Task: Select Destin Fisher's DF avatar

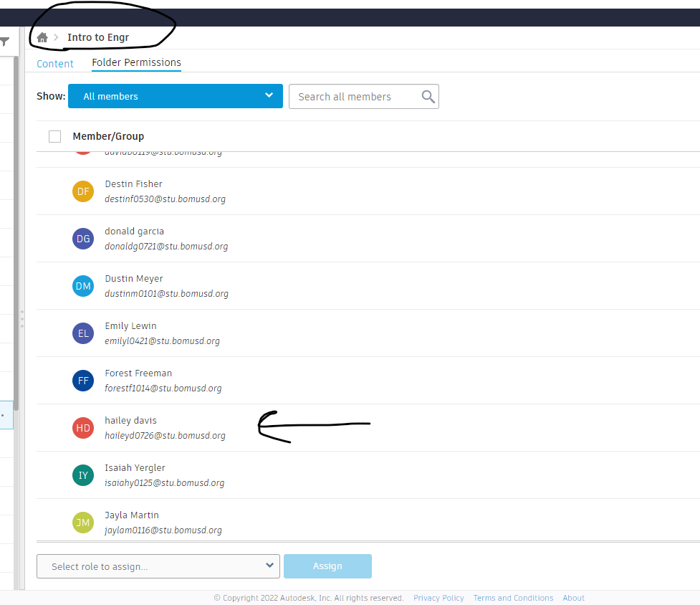Action: point(83,191)
